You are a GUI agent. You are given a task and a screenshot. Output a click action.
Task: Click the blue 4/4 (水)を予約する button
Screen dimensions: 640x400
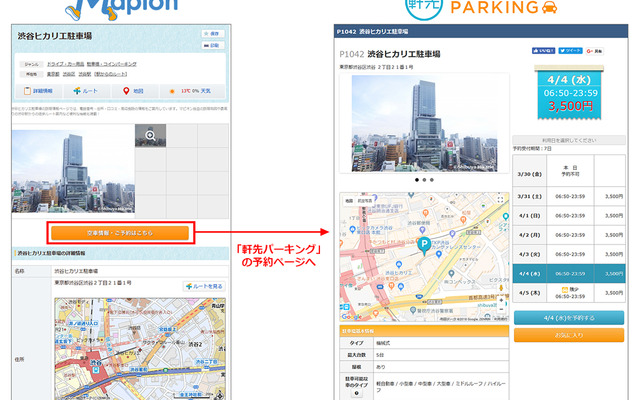[569, 318]
